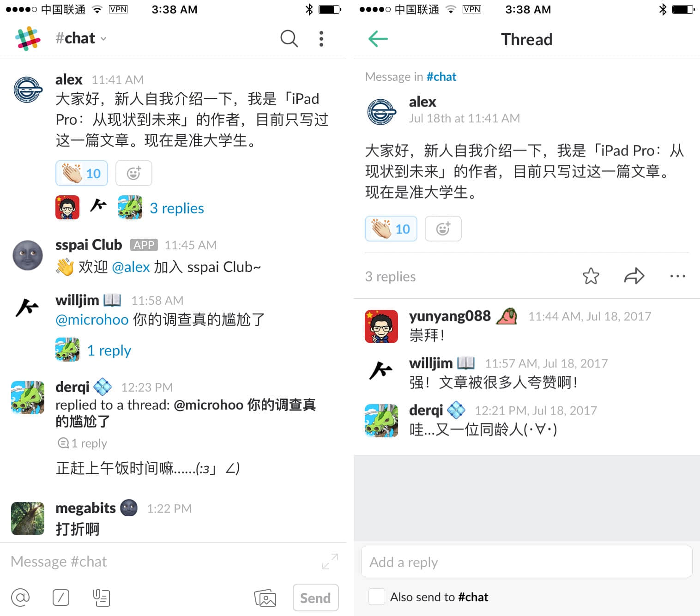Viewport: 700px width, 616px height.
Task: Open slash commands icon below message field
Action: (61, 598)
